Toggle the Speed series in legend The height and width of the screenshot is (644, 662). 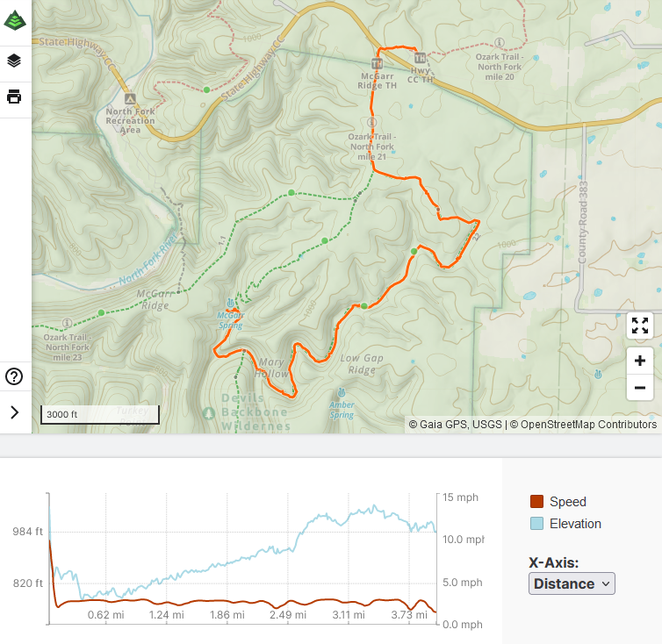(567, 502)
